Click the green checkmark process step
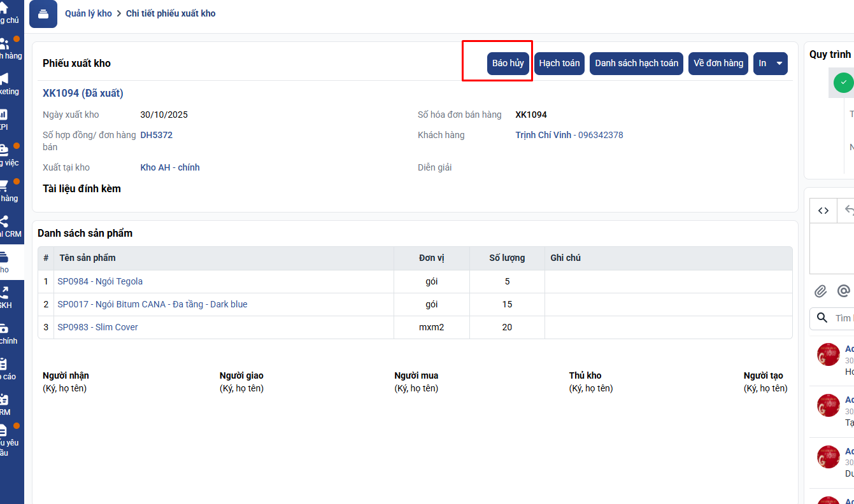The image size is (854, 504). pyautogui.click(x=843, y=83)
